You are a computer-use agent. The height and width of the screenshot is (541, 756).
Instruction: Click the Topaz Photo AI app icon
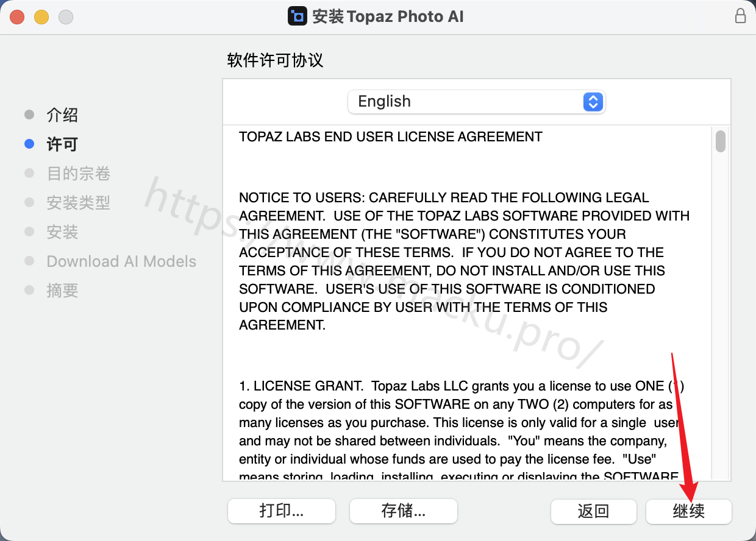(x=298, y=16)
